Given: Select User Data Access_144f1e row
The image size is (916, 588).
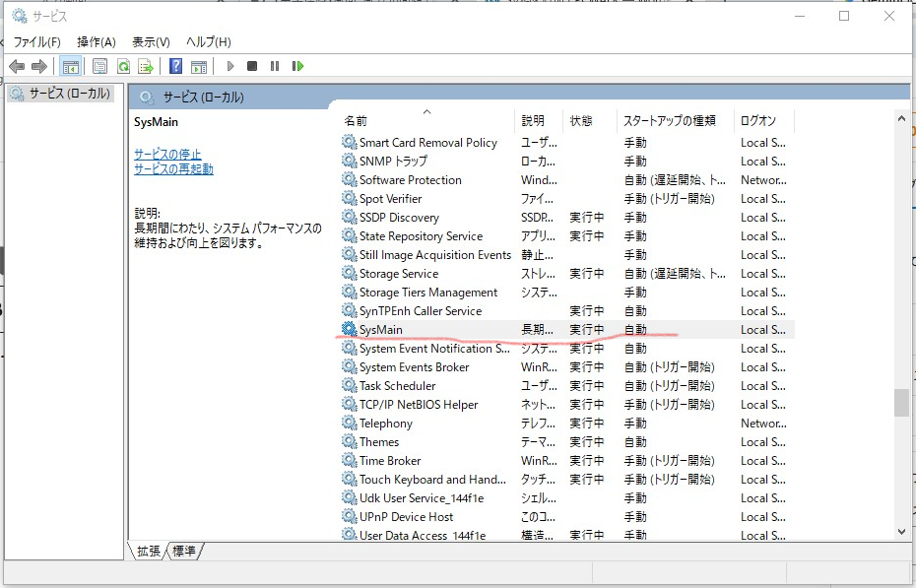Looking at the screenshot, I should [x=566, y=534].
